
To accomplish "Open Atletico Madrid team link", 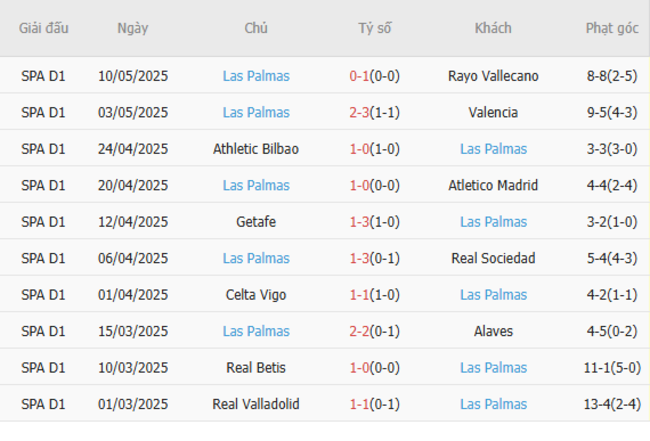I will (493, 185).
